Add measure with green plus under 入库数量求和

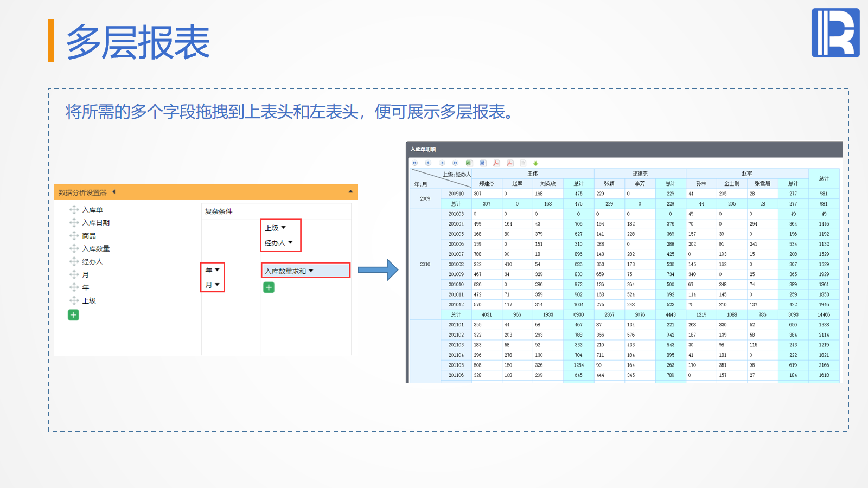tap(269, 287)
